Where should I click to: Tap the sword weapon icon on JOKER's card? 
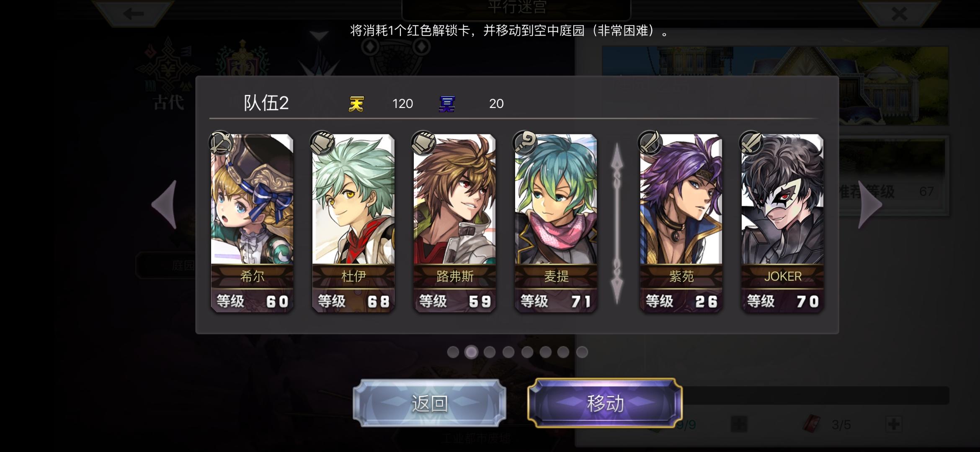751,143
